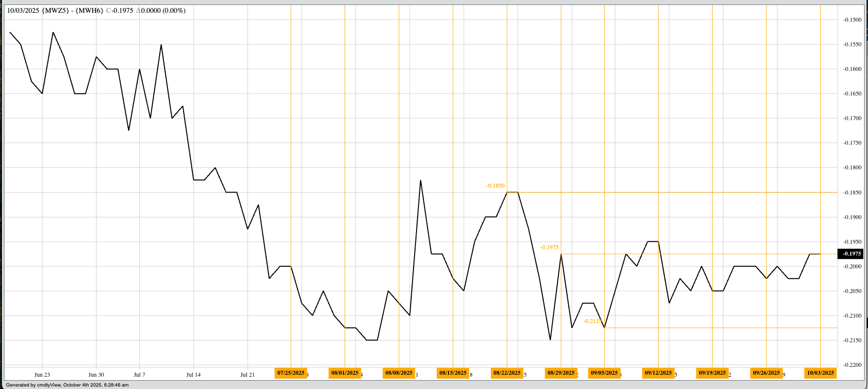This screenshot has width=868, height=389.
Task: Click the 10/03/2025 date marker
Action: (x=820, y=373)
